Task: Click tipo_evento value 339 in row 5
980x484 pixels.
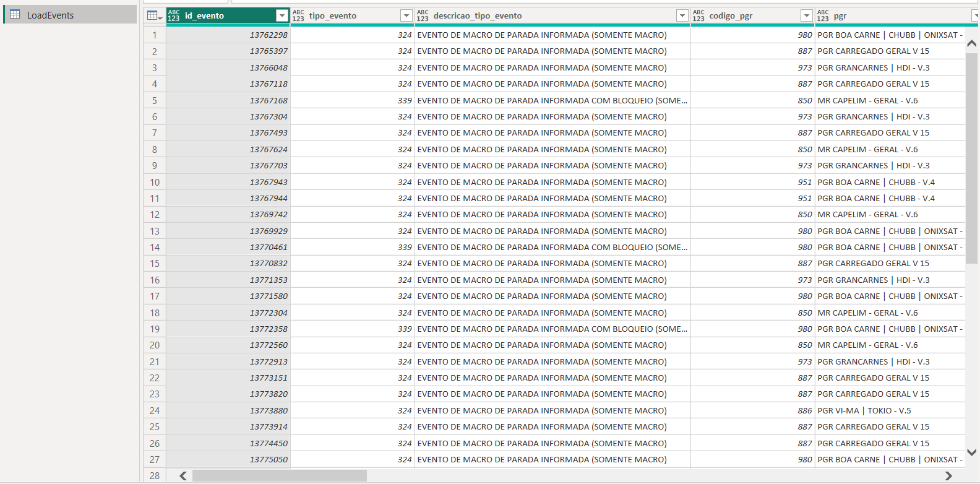Action: 353,100
